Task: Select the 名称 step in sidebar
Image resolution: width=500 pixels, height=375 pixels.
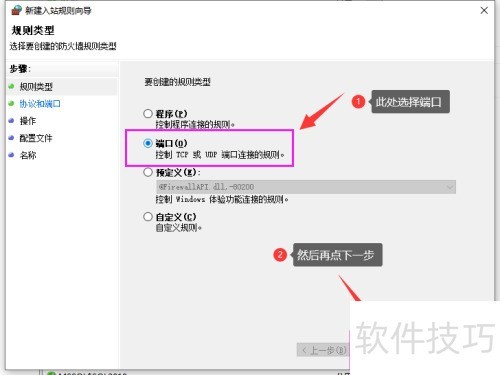Action: [x=28, y=155]
